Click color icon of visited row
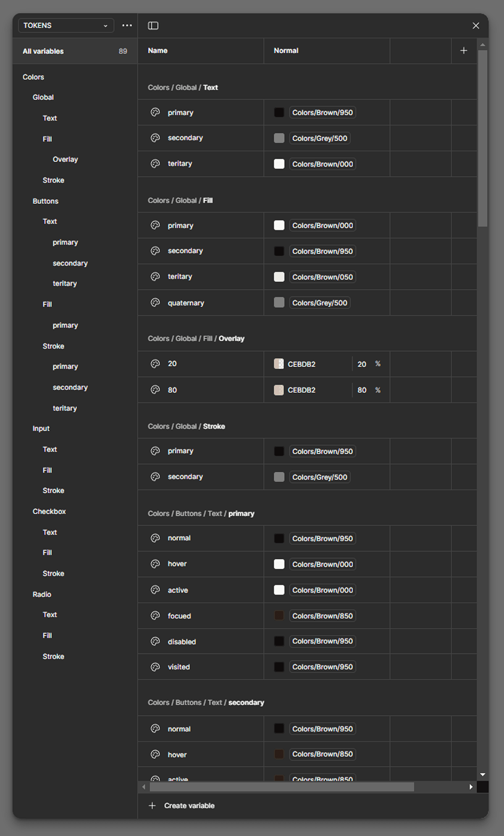 coord(155,667)
